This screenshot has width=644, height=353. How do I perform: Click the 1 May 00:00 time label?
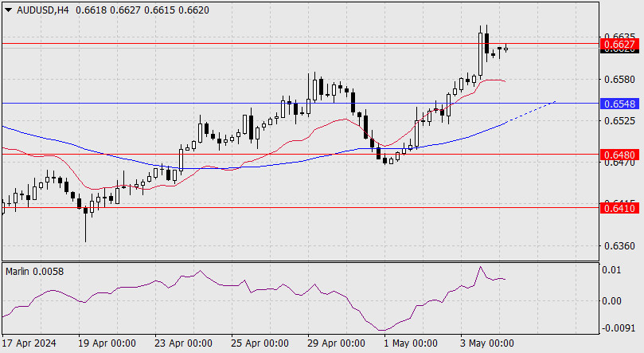tap(411, 343)
